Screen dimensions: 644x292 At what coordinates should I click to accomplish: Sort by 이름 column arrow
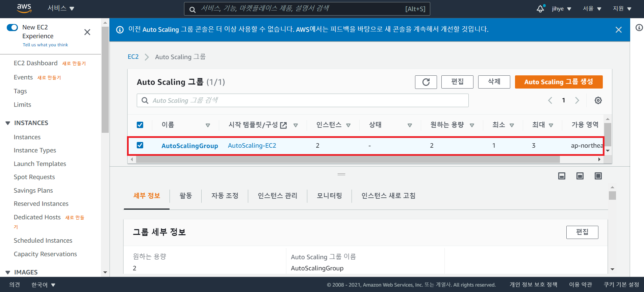click(x=208, y=125)
